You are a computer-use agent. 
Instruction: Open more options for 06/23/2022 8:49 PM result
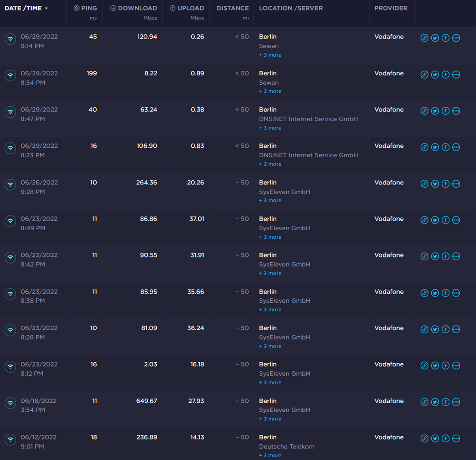(x=456, y=220)
